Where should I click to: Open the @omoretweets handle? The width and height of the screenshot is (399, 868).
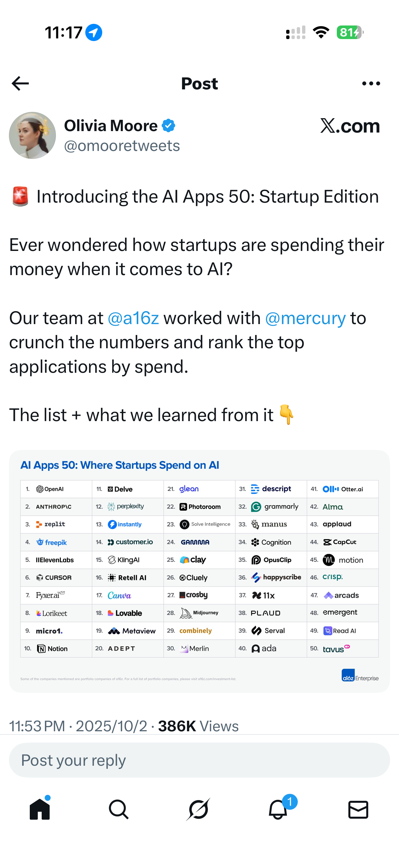(122, 146)
